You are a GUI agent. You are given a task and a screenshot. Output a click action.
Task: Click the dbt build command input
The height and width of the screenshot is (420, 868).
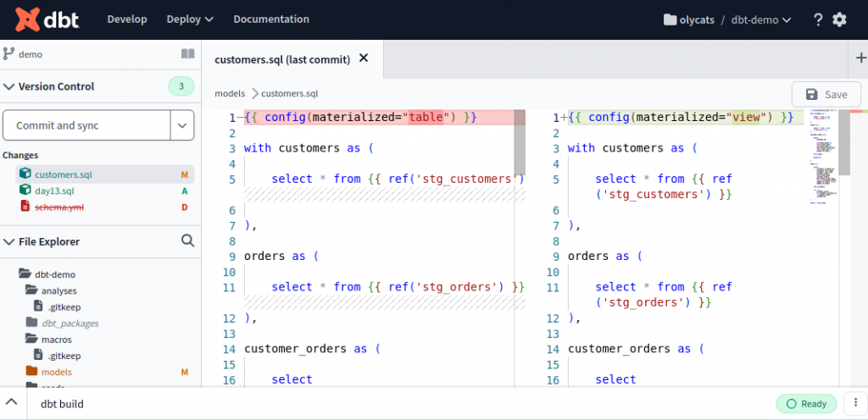click(x=398, y=404)
